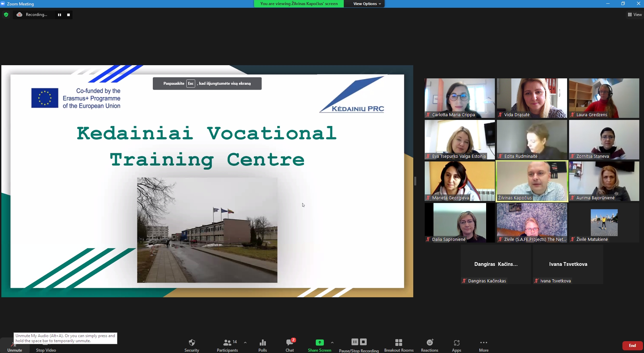Click the school building photo on slide
Screen dimensions: 644x353
pyautogui.click(x=207, y=230)
